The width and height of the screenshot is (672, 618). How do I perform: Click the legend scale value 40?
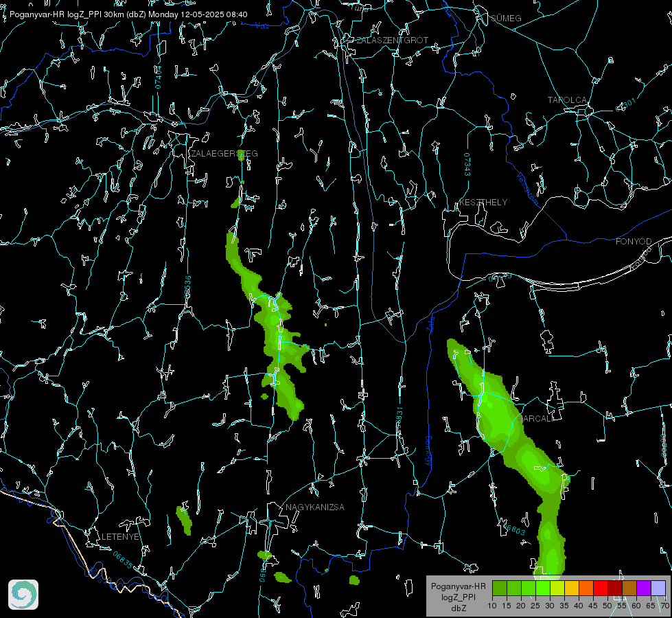579,606
